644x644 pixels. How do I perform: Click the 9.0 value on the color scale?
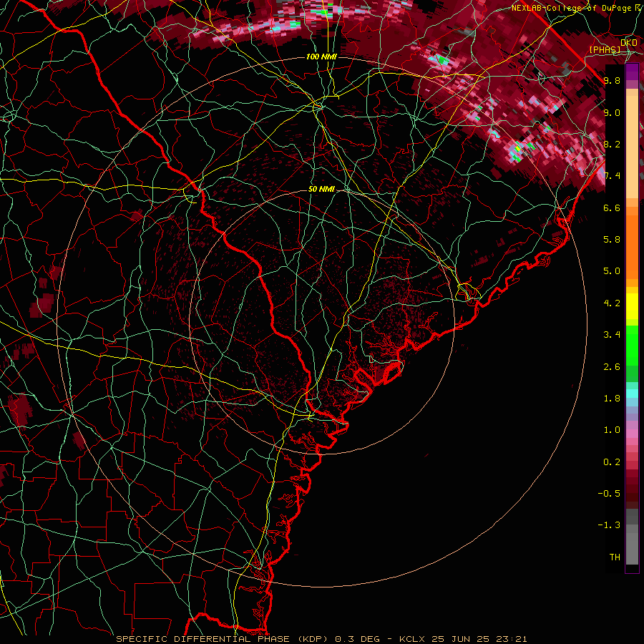click(612, 112)
